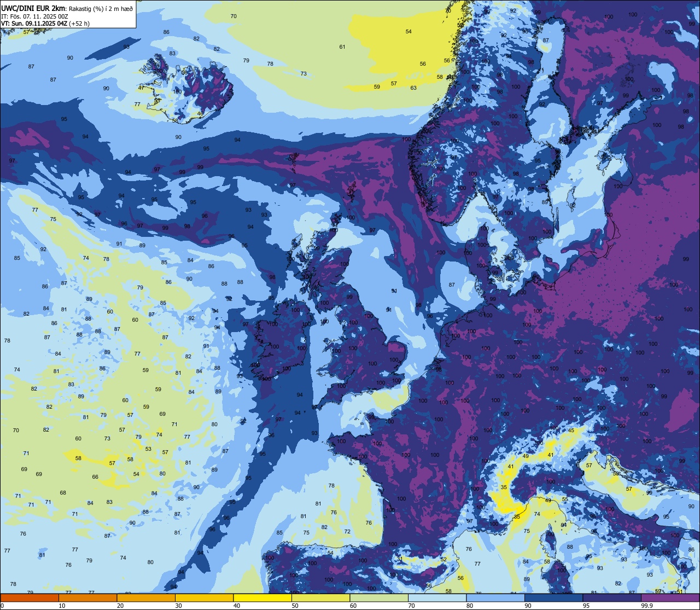Click the legend tick label '99.9'

click(647, 606)
